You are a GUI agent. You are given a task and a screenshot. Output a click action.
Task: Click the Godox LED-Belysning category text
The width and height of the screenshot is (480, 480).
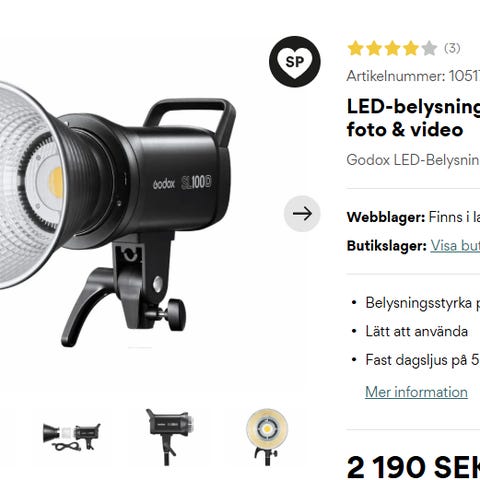pos(413,160)
